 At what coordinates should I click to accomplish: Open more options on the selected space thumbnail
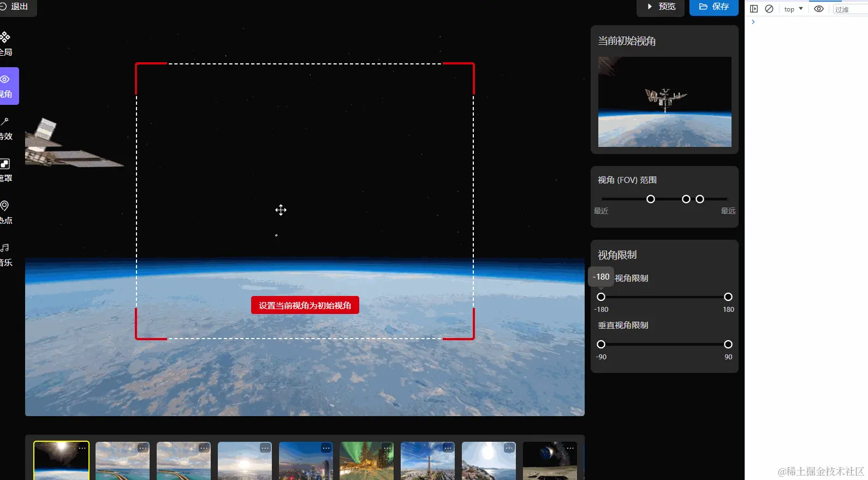tap(82, 448)
